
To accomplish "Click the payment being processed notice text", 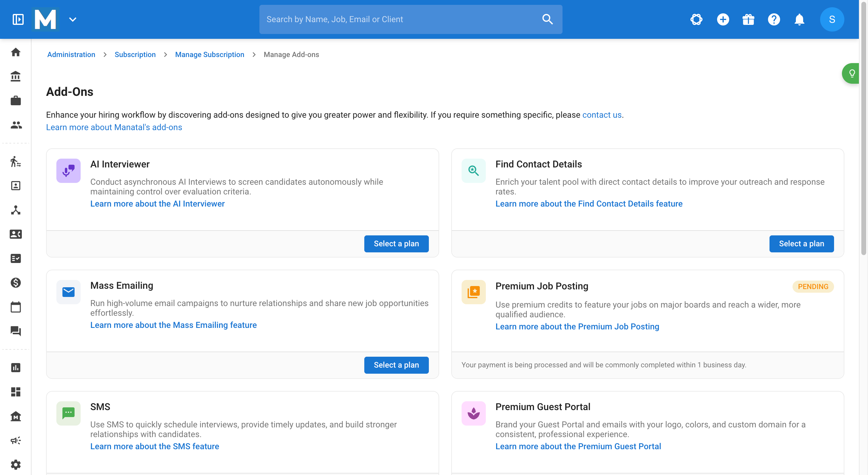I will (x=604, y=365).
